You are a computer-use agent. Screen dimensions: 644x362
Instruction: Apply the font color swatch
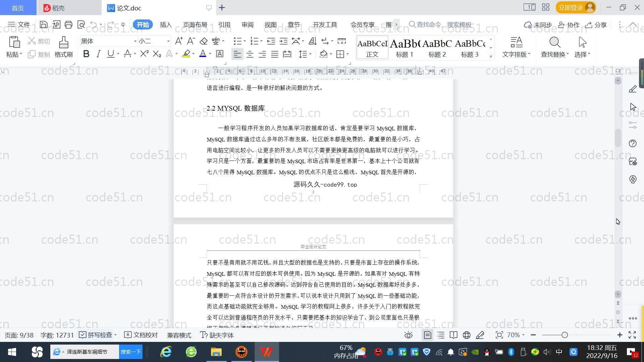203,54
